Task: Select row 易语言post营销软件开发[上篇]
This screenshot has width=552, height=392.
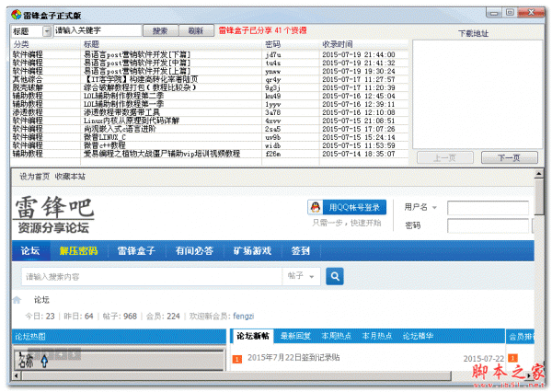Action: [210, 71]
